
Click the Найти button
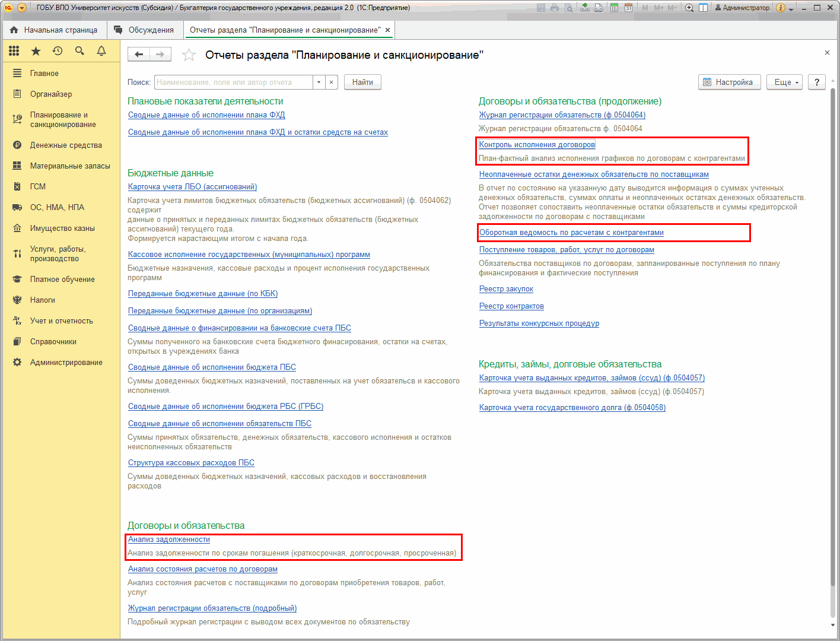(x=362, y=82)
